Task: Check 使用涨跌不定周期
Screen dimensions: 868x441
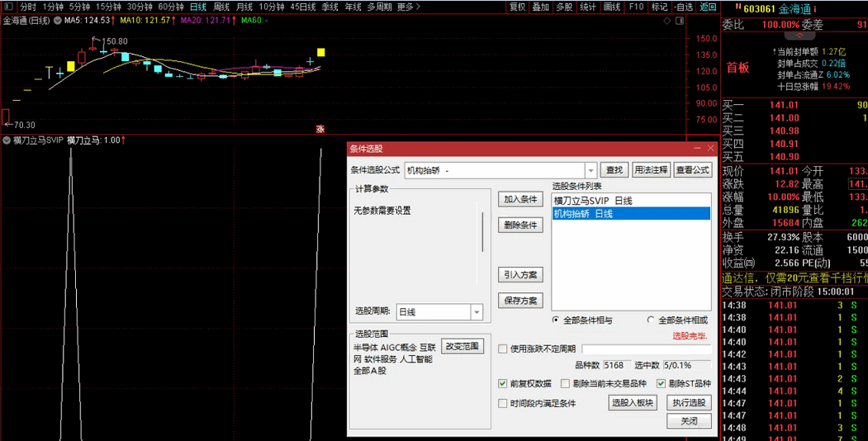Action: (503, 349)
